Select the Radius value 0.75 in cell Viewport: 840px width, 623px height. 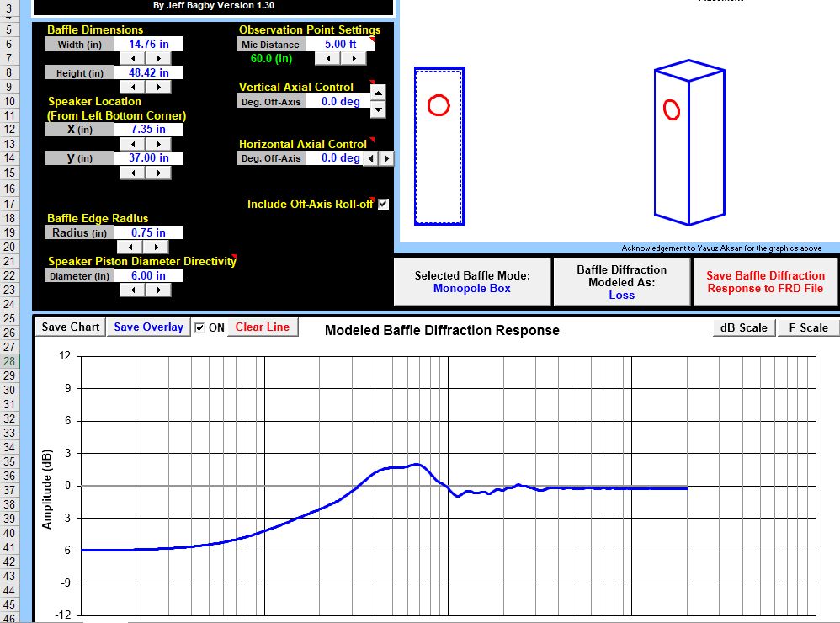(148, 232)
